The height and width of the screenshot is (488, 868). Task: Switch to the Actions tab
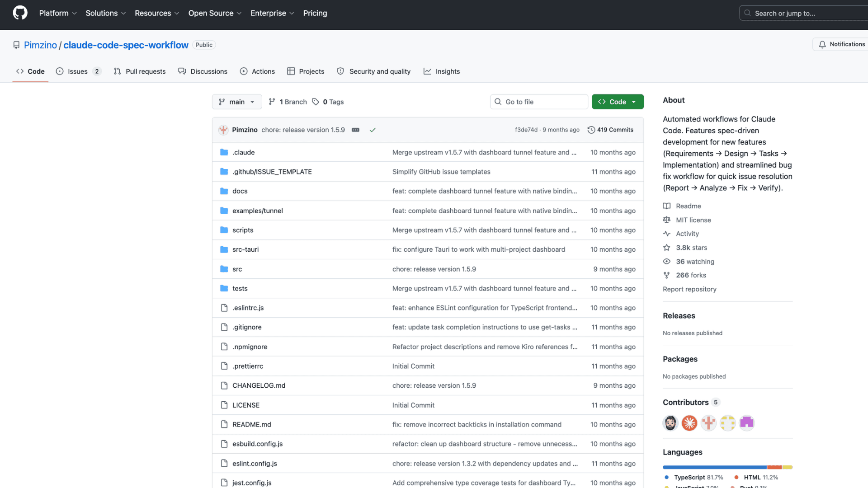click(257, 71)
